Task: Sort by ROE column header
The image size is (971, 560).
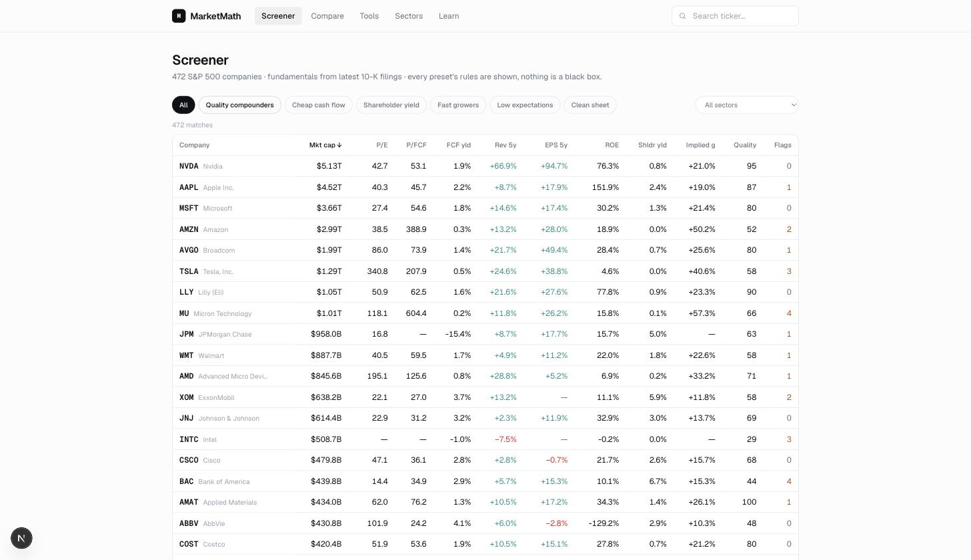Action: (x=612, y=145)
